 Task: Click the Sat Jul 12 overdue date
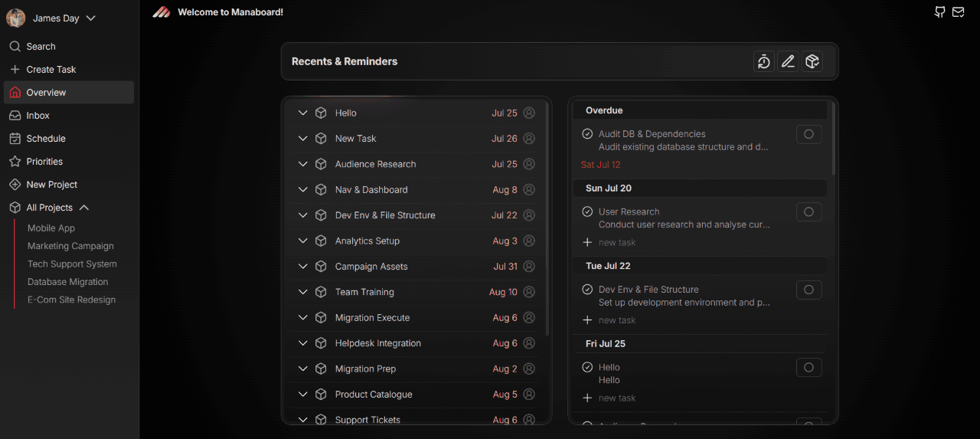point(601,165)
